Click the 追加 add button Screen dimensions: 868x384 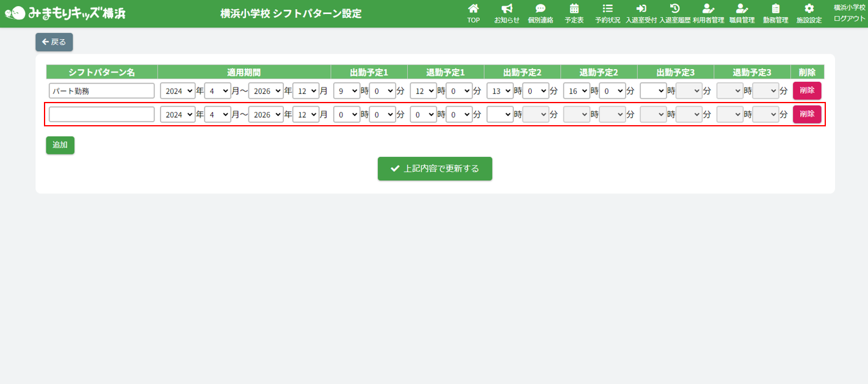click(60, 145)
